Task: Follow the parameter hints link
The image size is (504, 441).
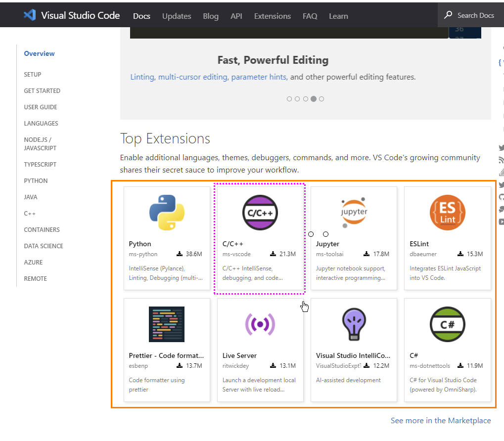Action: click(x=258, y=77)
